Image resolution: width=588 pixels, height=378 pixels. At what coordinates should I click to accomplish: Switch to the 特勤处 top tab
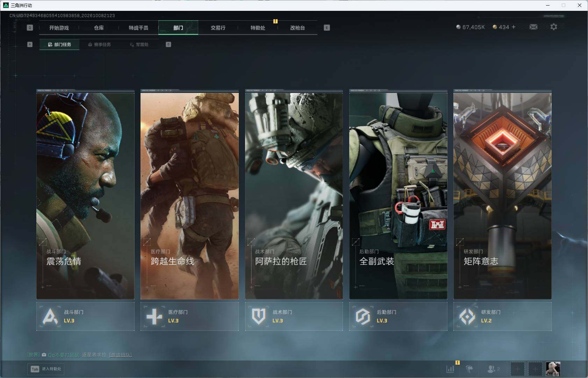click(x=258, y=28)
